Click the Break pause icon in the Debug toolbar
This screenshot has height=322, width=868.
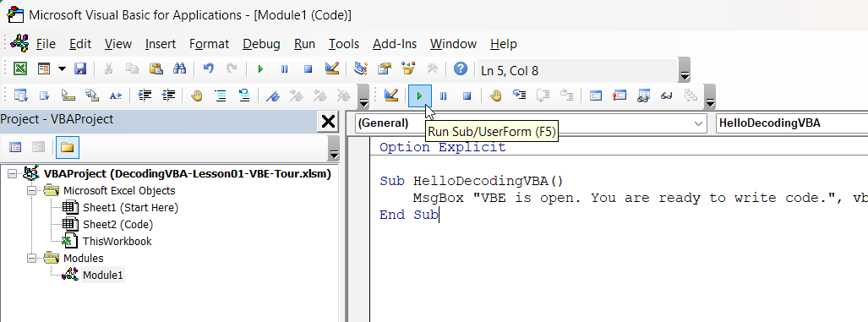click(443, 96)
